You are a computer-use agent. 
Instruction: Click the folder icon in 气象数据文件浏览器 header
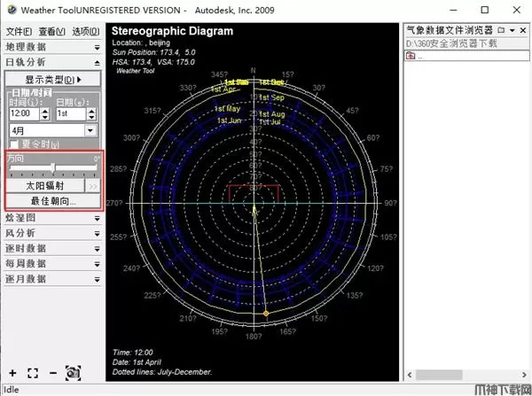[501, 31]
